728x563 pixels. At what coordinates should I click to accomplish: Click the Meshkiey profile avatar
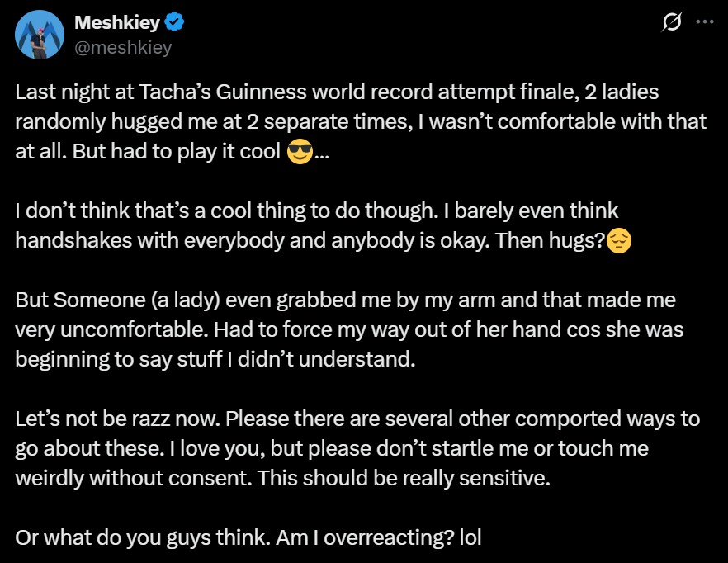[x=40, y=35]
